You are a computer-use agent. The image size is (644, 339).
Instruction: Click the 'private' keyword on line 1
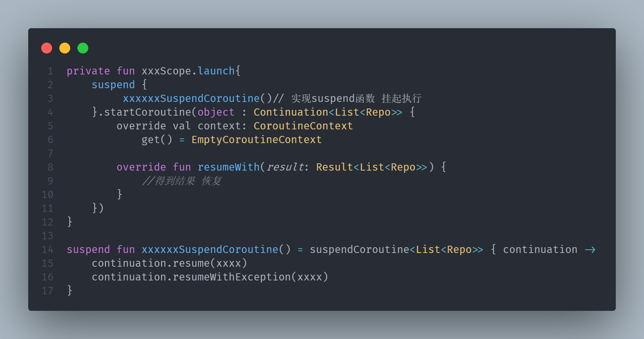coord(88,71)
